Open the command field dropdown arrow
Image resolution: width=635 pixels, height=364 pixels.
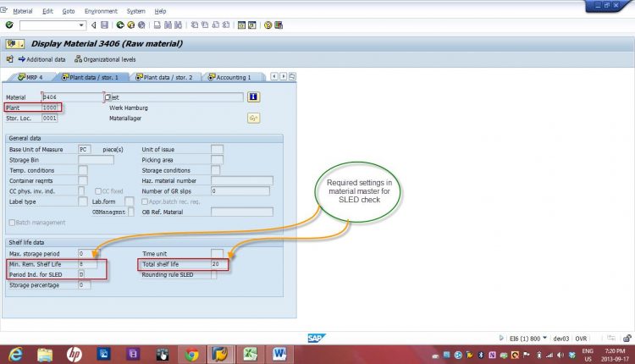click(x=81, y=25)
